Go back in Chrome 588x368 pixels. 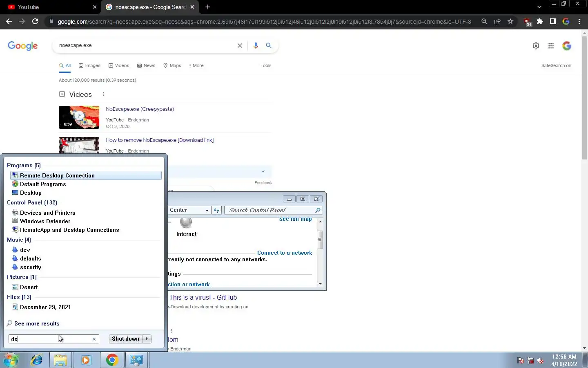(9, 21)
